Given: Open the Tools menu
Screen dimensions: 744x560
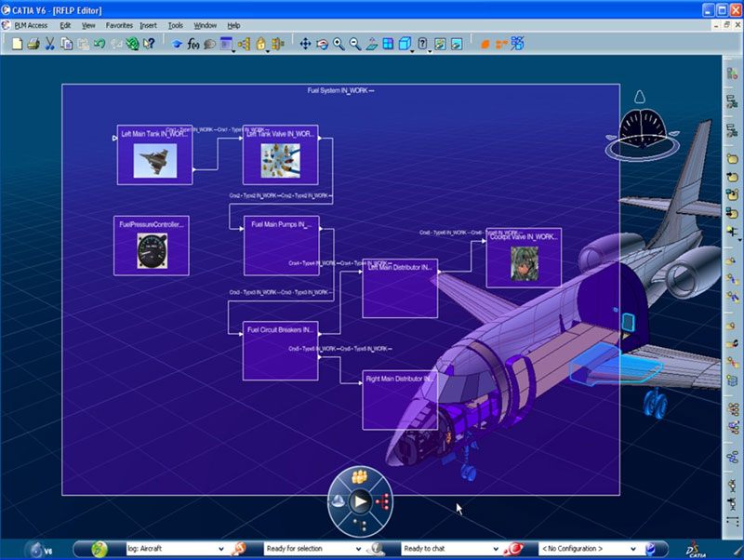Looking at the screenshot, I should tap(176, 26).
